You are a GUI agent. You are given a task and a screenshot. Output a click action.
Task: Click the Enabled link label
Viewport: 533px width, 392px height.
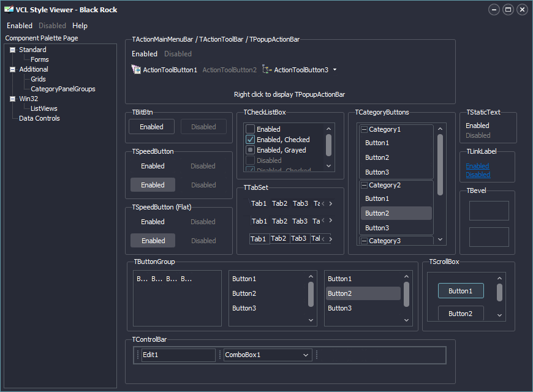pyautogui.click(x=477, y=166)
